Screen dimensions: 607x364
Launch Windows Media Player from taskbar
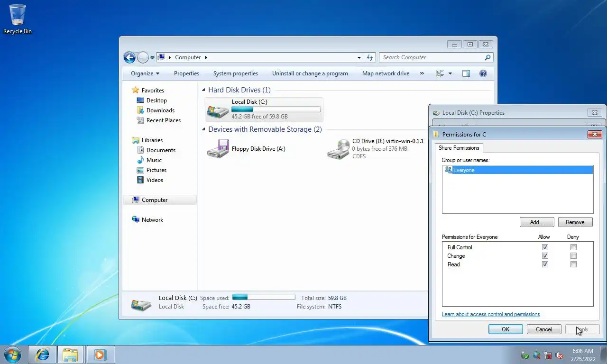[x=100, y=355]
